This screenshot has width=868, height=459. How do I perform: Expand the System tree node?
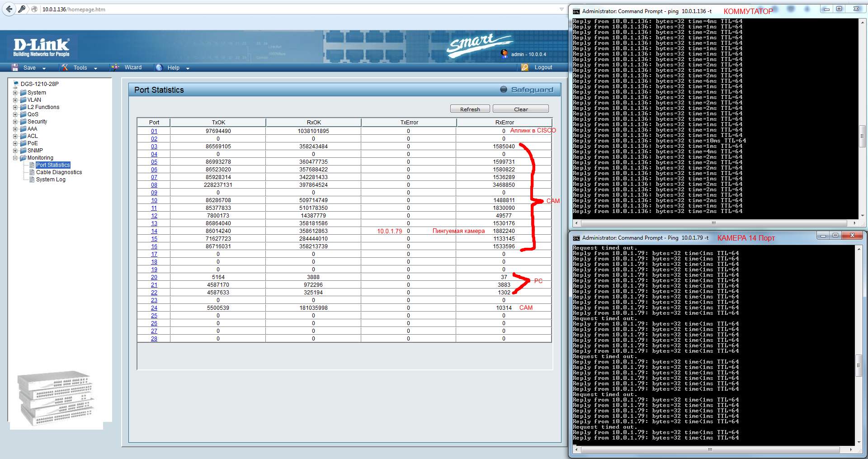click(x=15, y=93)
